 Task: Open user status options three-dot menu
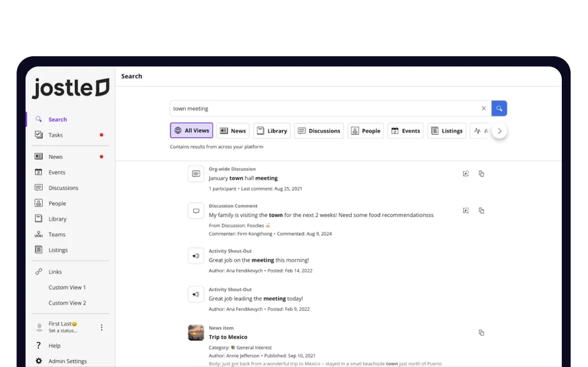pos(102,327)
